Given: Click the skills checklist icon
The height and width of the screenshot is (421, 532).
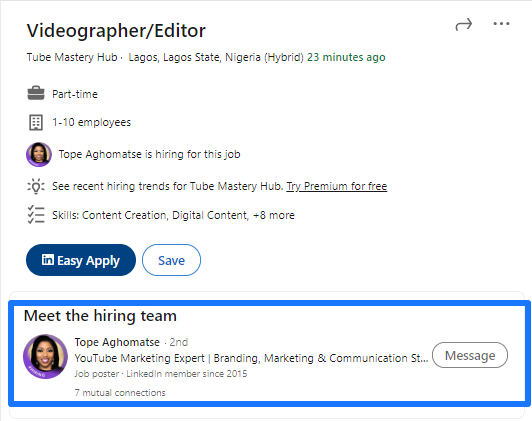Looking at the screenshot, I should pos(36,215).
